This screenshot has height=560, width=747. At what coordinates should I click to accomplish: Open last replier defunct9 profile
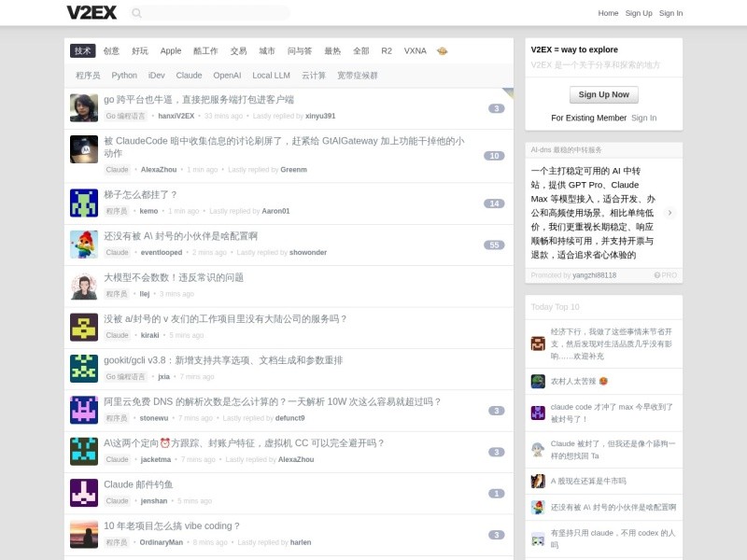289,418
